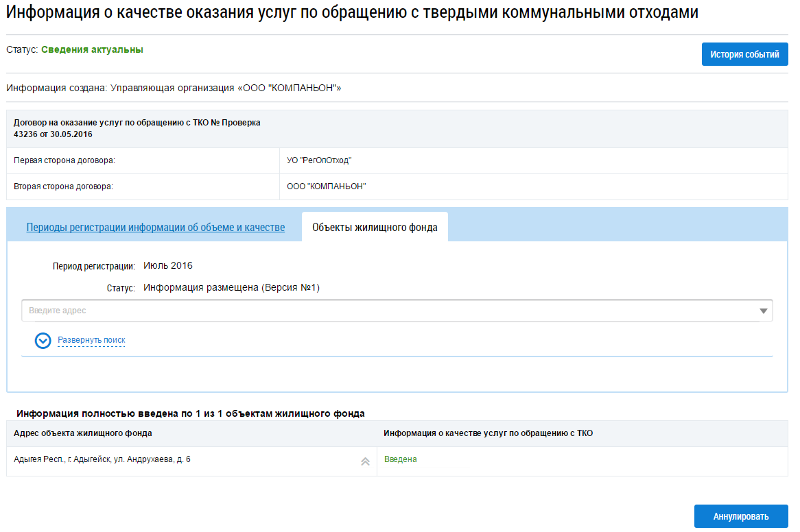Click the Информация о качестве услуг column header

(488, 433)
